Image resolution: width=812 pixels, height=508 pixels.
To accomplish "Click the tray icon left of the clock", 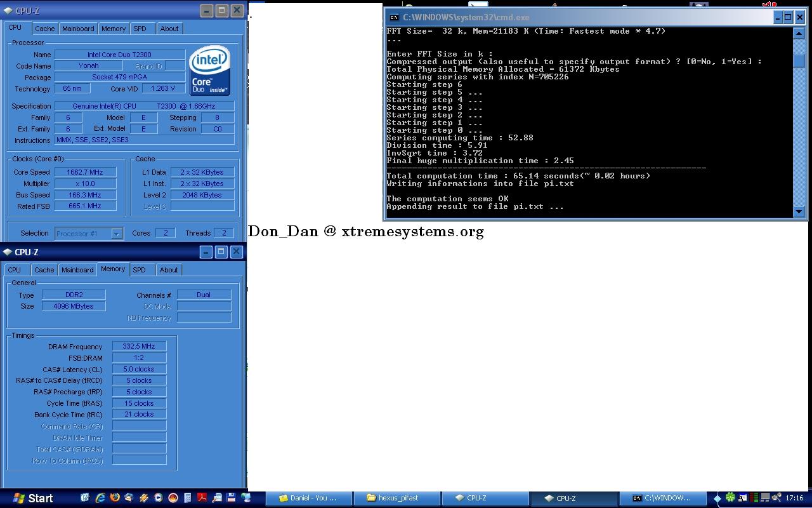I will (776, 497).
